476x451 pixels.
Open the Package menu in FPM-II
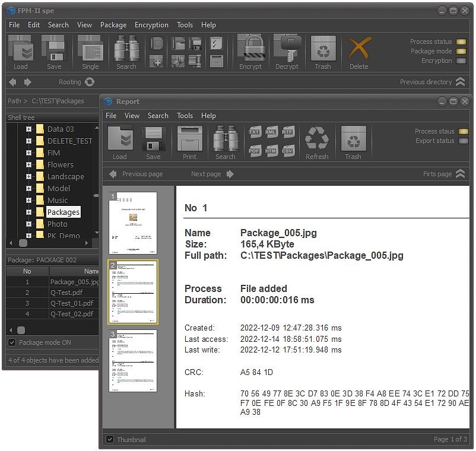click(x=113, y=25)
